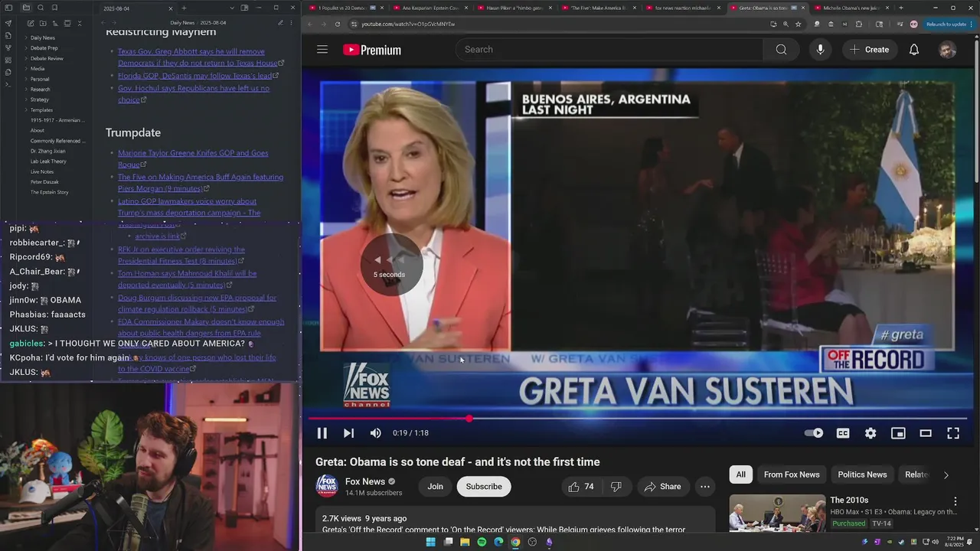The height and width of the screenshot is (551, 980).
Task: Open The Epstein Story note
Action: tap(49, 192)
